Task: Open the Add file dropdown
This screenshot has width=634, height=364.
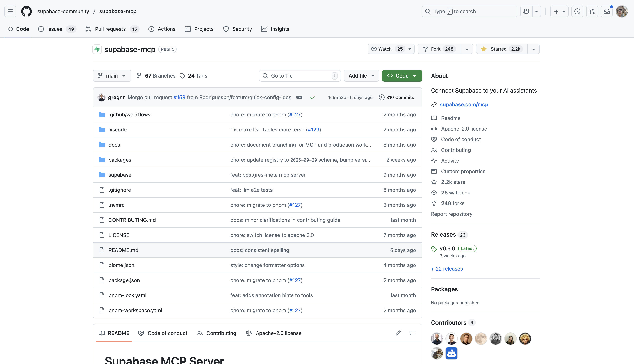Action: (361, 75)
